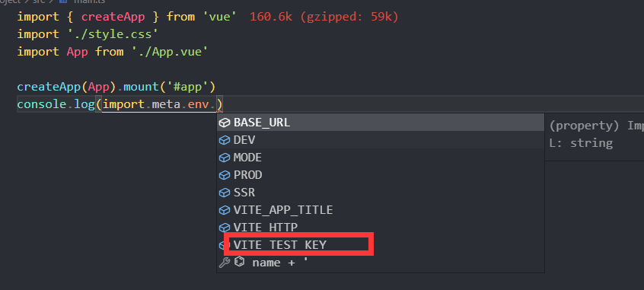Click the hexagon icon before name + '
This screenshot has width=644, height=290.
[x=239, y=262]
